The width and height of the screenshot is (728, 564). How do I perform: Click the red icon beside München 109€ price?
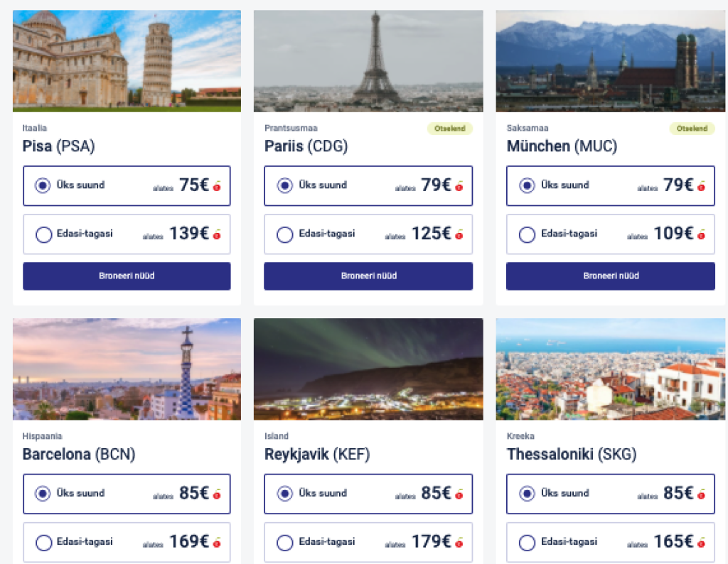click(x=701, y=235)
